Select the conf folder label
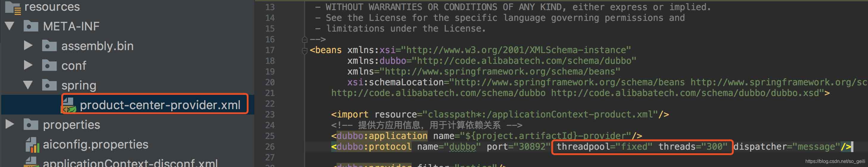The width and height of the screenshot is (868, 167). (74, 65)
